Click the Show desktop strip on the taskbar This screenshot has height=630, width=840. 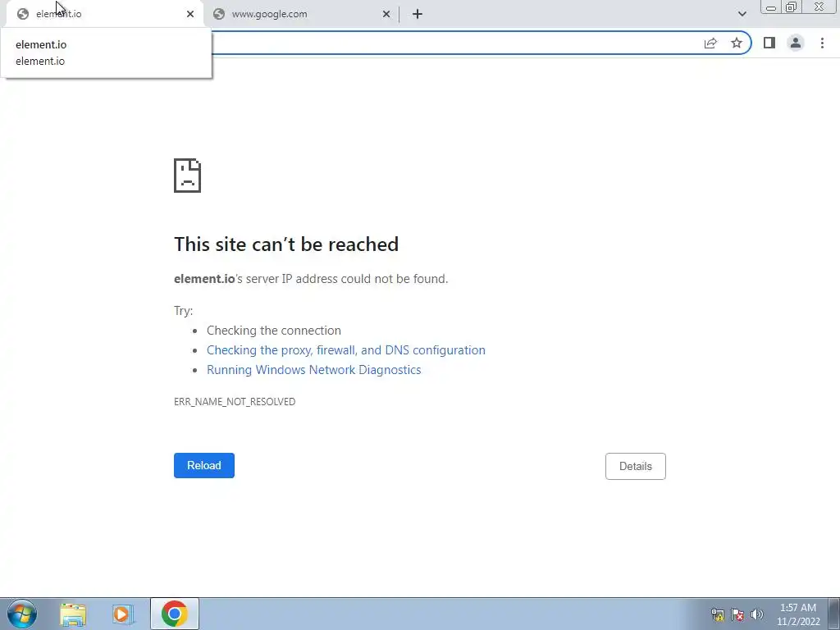[834, 614]
